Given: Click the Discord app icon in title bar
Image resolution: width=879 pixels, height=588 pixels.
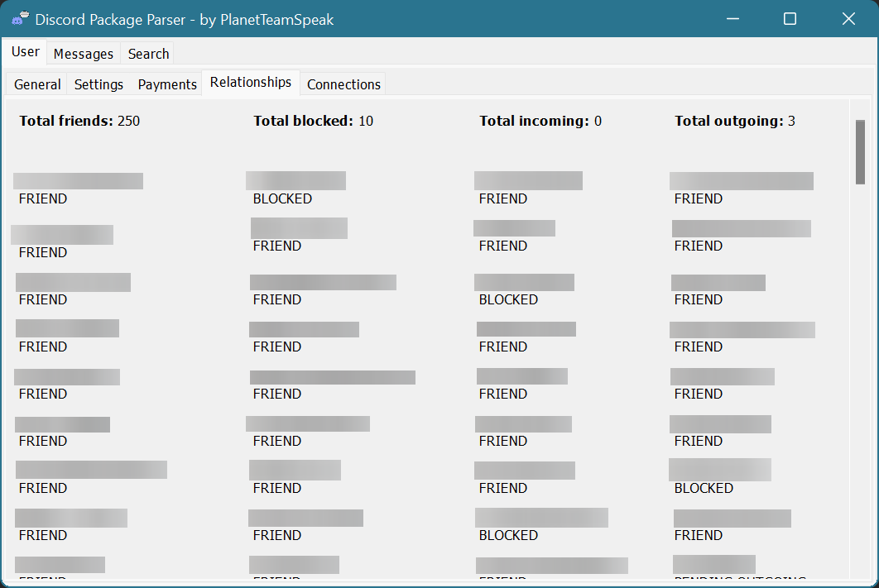Looking at the screenshot, I should pos(20,19).
